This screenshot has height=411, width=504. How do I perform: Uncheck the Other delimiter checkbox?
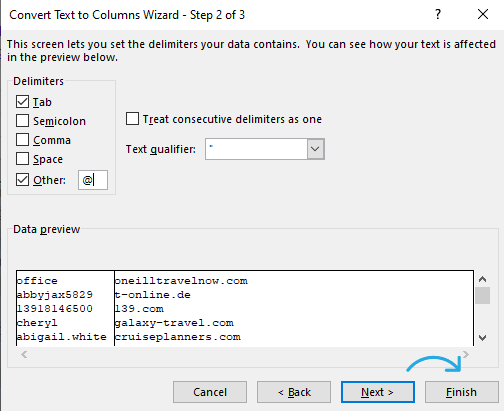(x=22, y=180)
